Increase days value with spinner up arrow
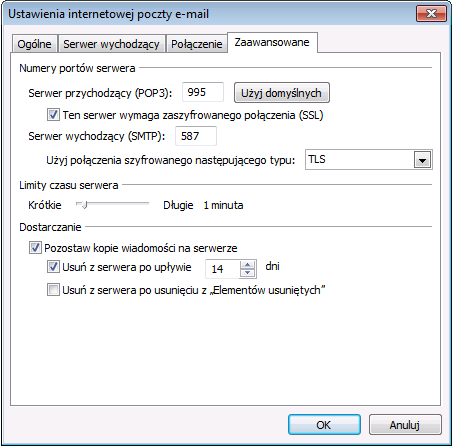This screenshot has height=448, width=454. [247, 265]
